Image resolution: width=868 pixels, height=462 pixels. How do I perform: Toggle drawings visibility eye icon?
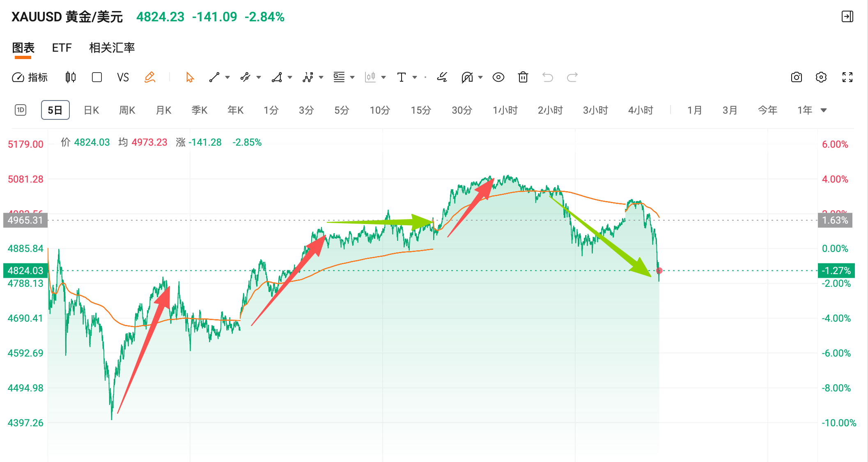click(x=498, y=77)
